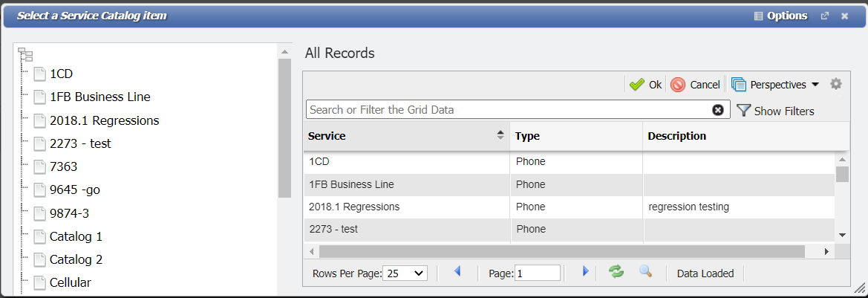Click the pop-out window icon
868x298 pixels.
(825, 16)
